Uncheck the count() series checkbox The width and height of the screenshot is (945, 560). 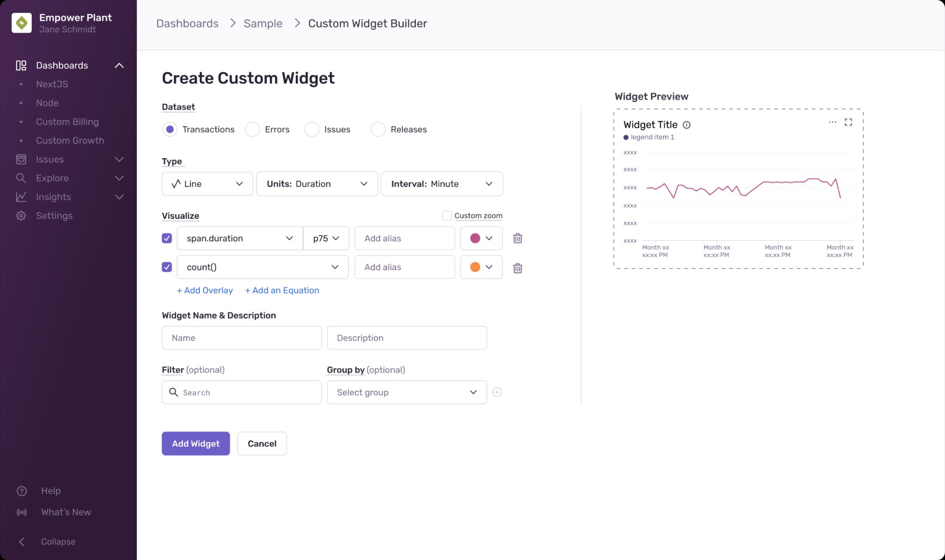coord(167,267)
